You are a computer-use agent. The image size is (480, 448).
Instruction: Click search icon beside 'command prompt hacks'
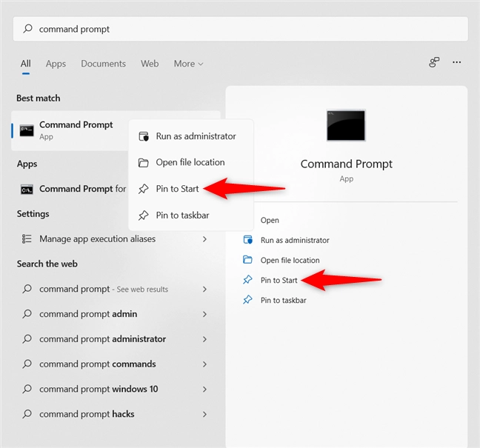click(27, 414)
